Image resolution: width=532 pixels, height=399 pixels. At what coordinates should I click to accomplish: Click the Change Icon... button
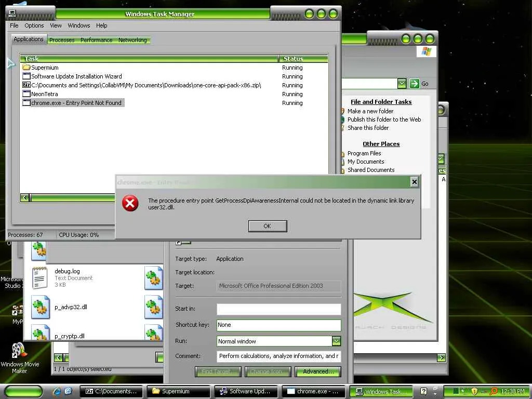pos(268,371)
